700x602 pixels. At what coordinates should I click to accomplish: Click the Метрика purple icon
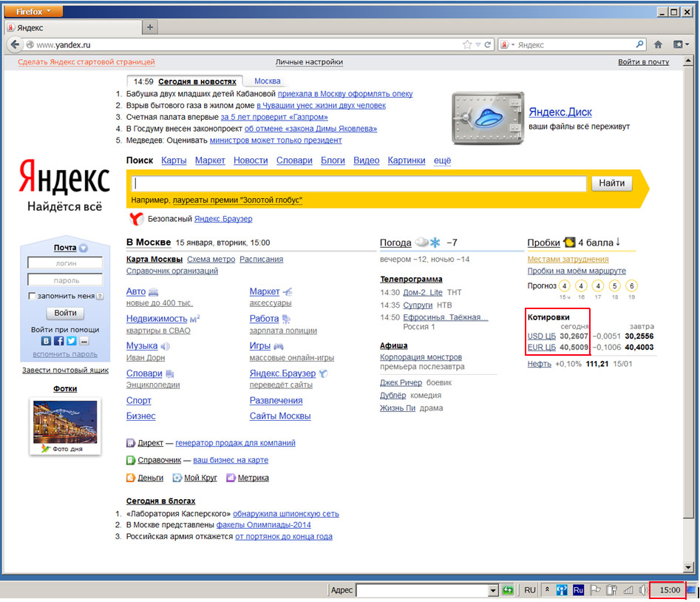coord(231,478)
